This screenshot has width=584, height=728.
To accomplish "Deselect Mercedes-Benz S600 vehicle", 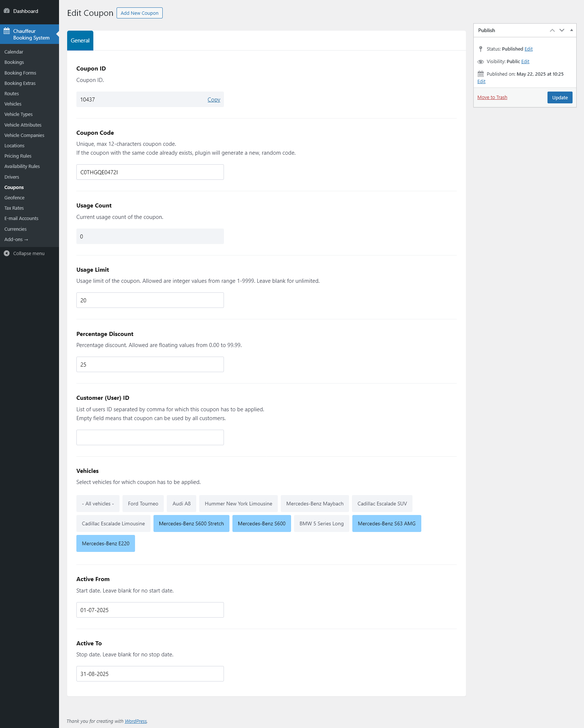I will (x=262, y=523).
